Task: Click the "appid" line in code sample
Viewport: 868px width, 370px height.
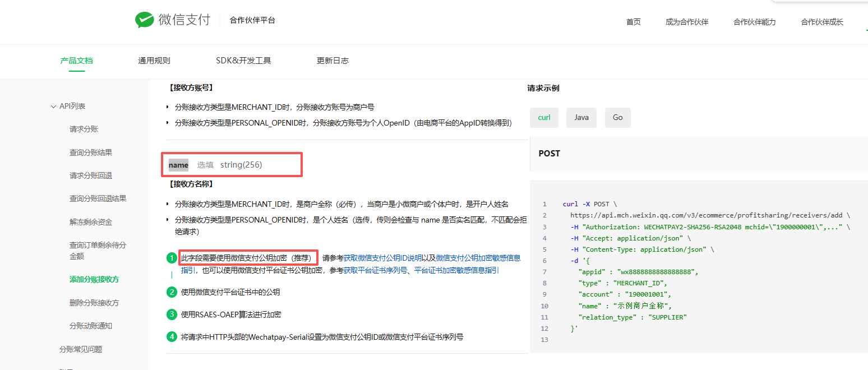Action: tap(639, 272)
